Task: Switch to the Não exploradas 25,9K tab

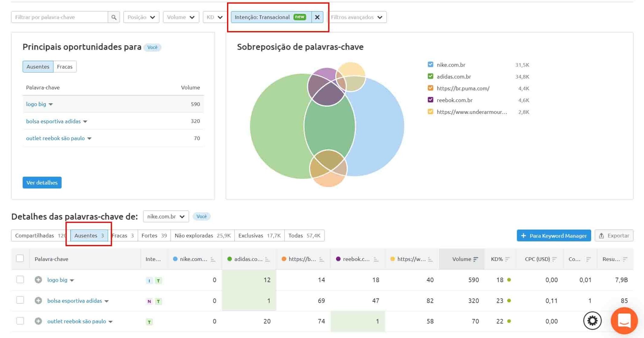Action: tap(202, 236)
